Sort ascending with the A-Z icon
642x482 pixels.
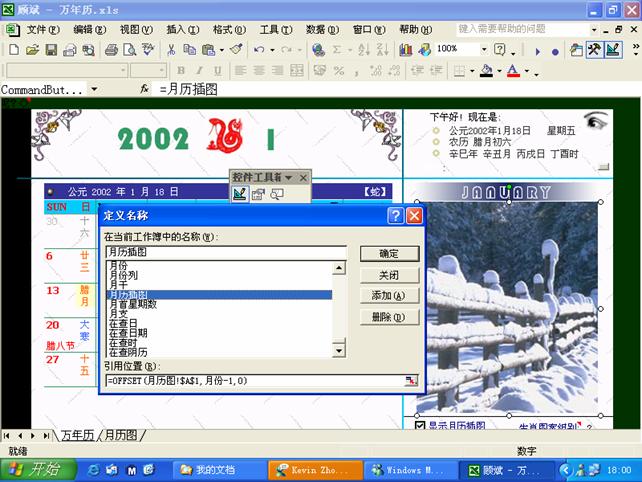364,50
